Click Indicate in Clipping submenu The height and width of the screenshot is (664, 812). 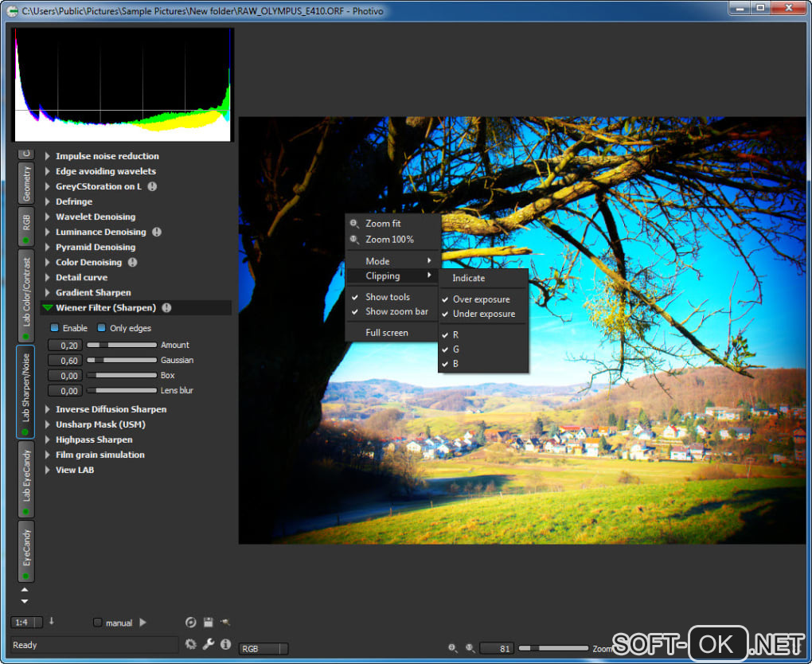(x=482, y=278)
